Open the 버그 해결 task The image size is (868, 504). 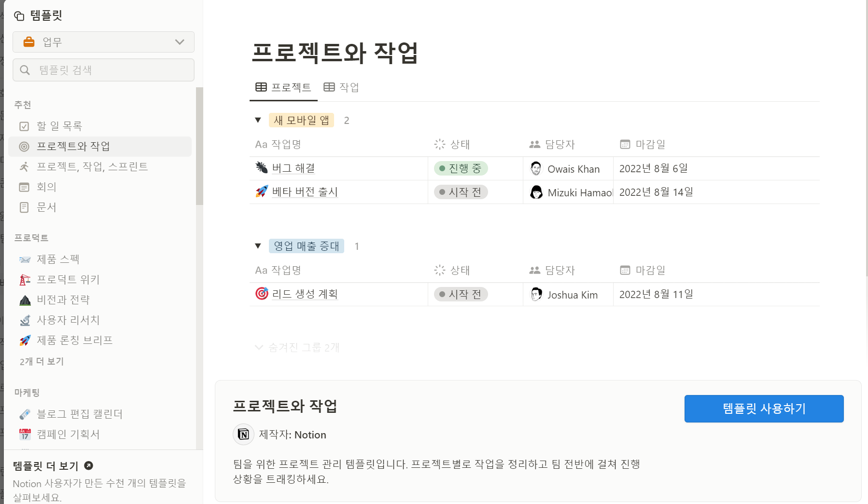point(294,168)
